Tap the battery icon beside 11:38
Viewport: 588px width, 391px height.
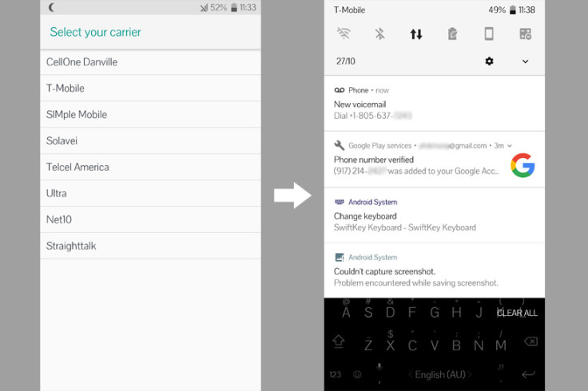(x=513, y=10)
